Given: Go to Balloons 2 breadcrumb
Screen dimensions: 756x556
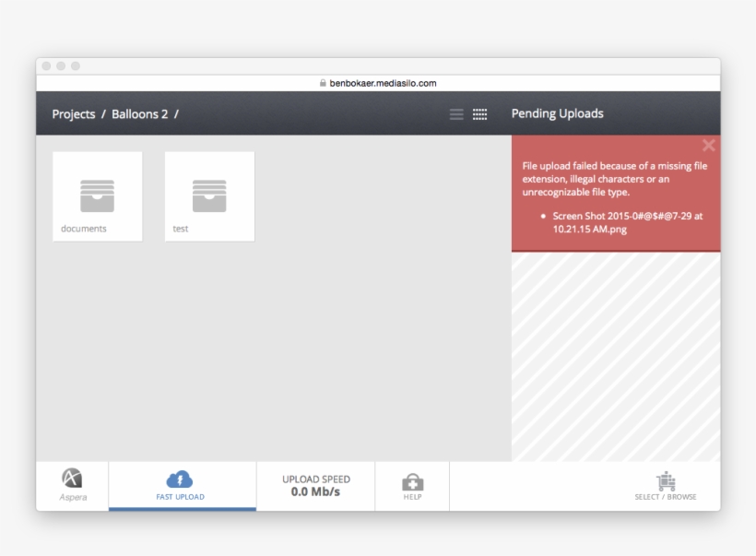Looking at the screenshot, I should 140,114.
